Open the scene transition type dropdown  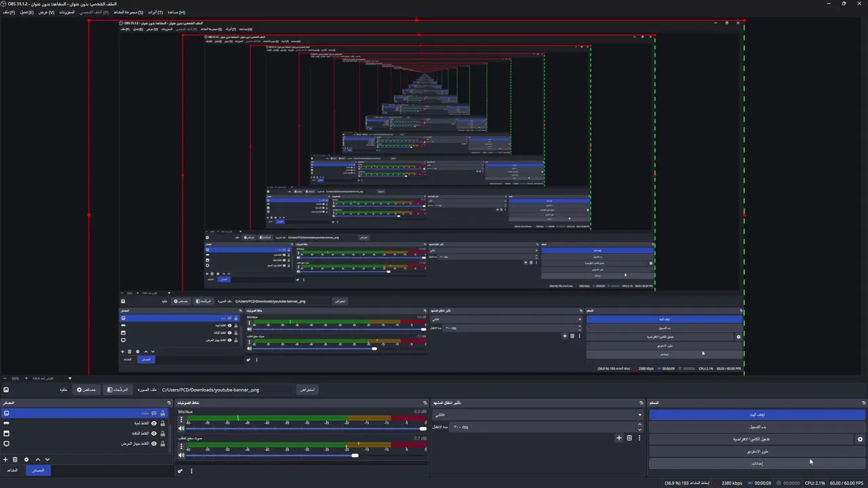[538, 415]
